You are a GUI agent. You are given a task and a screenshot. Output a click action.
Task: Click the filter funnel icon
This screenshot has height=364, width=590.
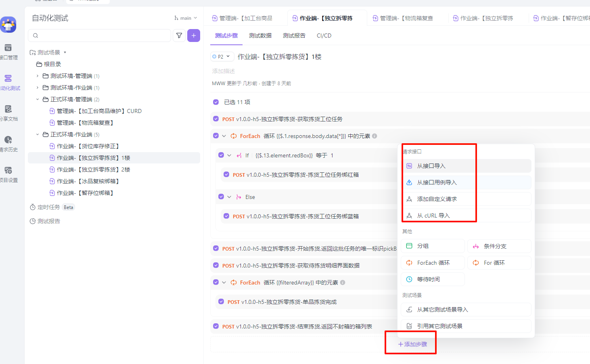click(x=179, y=36)
